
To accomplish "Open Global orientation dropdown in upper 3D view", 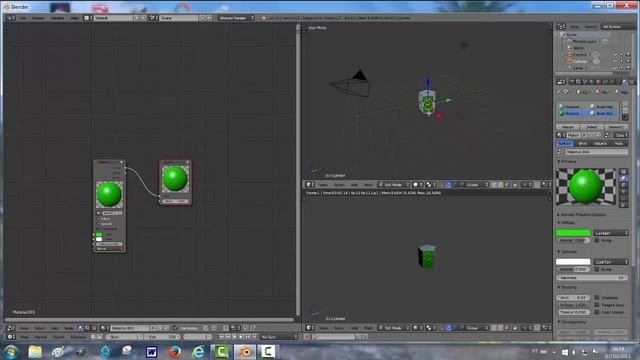I will click(474, 185).
